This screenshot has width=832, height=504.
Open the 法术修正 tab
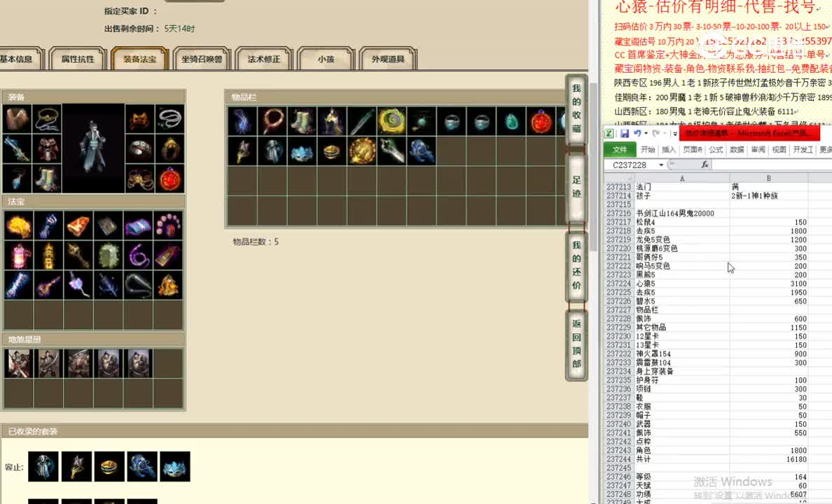(x=264, y=59)
